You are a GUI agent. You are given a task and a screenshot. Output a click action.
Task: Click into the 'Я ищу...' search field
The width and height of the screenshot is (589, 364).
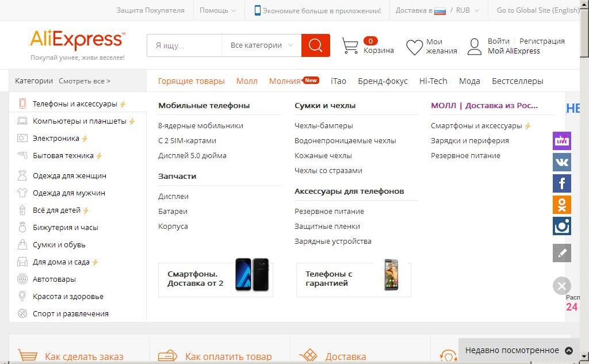[184, 45]
